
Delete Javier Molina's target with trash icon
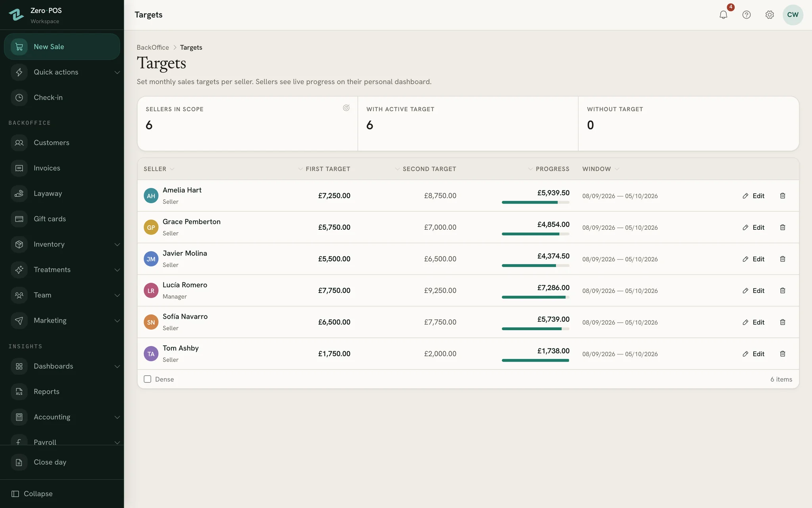point(783,259)
